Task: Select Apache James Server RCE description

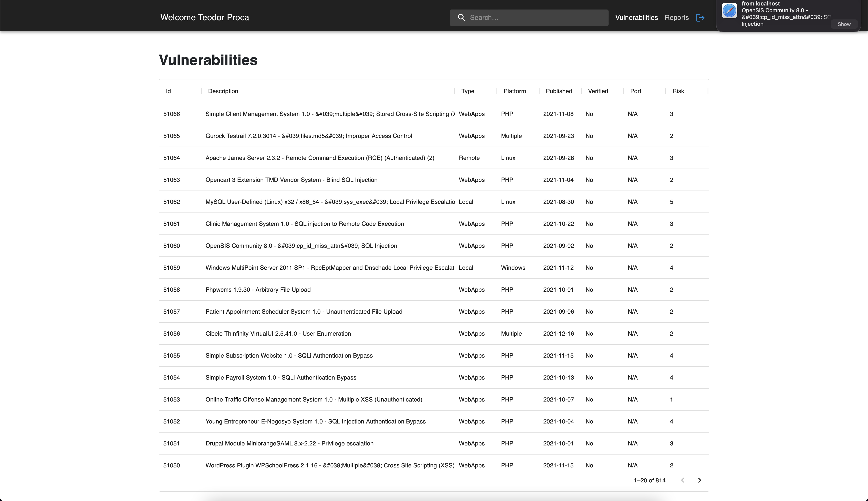Action: pyautogui.click(x=320, y=158)
